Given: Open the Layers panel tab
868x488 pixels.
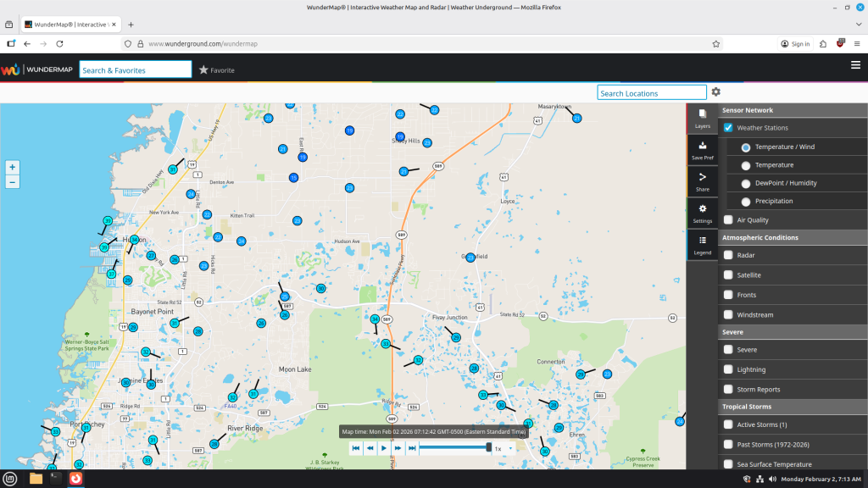Looking at the screenshot, I should click(x=702, y=119).
